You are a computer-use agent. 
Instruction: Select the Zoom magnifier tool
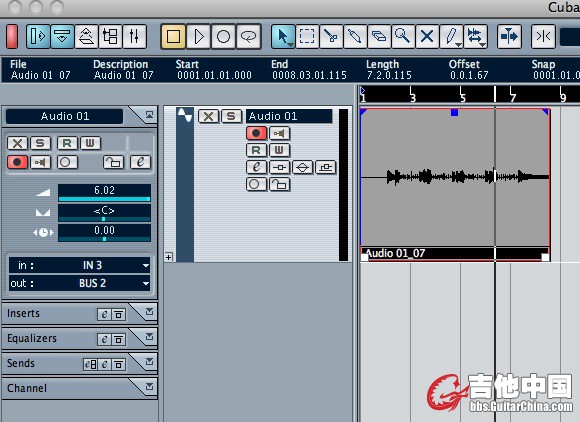(x=402, y=36)
